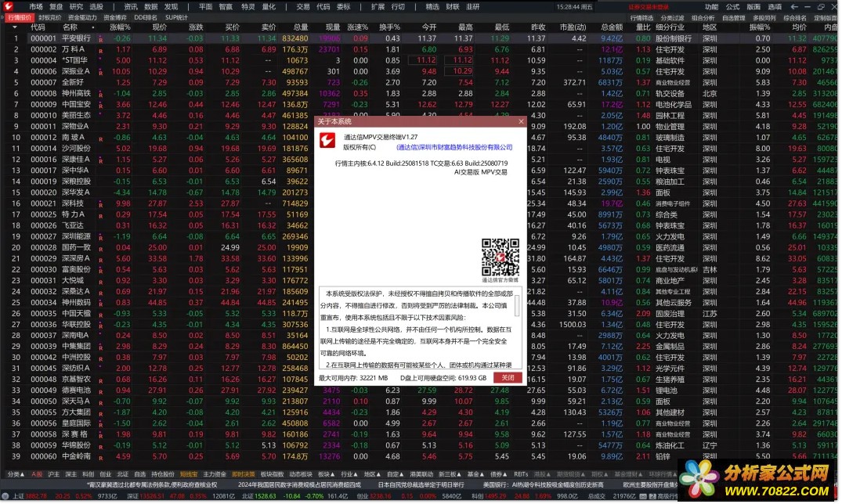The image size is (842, 504).
Task: Click the R marker beside 深科技
Action: click(100, 204)
